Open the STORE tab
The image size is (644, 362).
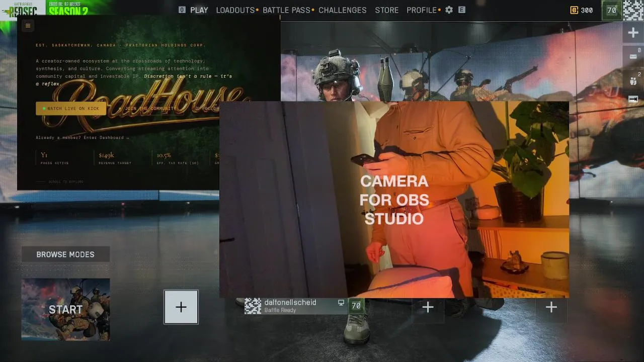click(x=387, y=10)
